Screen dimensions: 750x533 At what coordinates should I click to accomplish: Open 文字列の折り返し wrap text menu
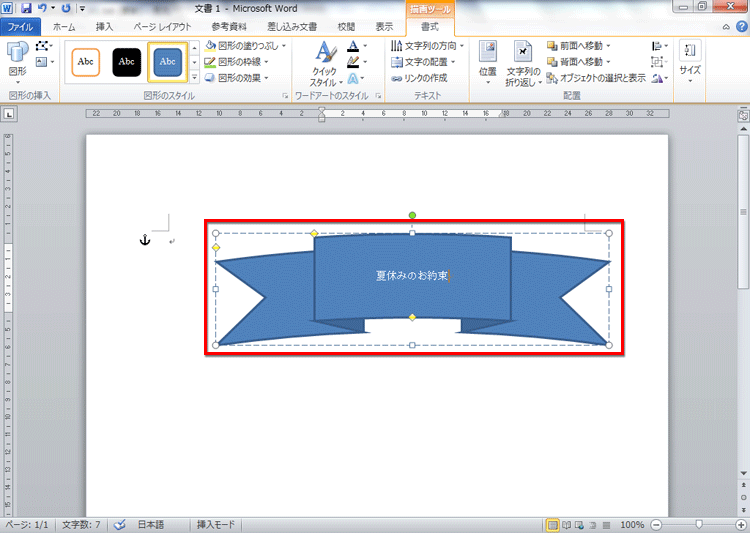[x=523, y=64]
